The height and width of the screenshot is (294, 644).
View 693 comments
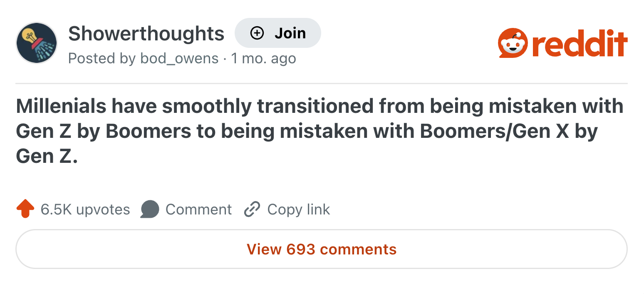coord(322,249)
